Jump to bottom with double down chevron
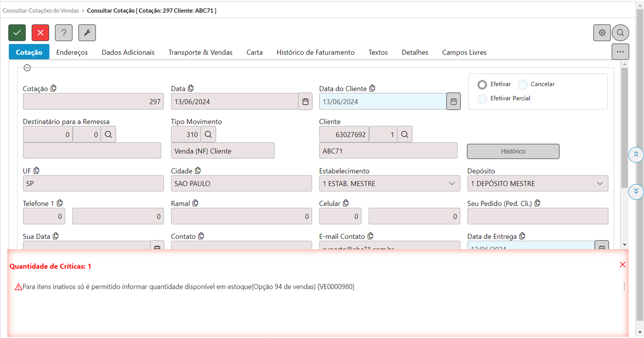Viewport: 644px width, 338px height. point(636,191)
